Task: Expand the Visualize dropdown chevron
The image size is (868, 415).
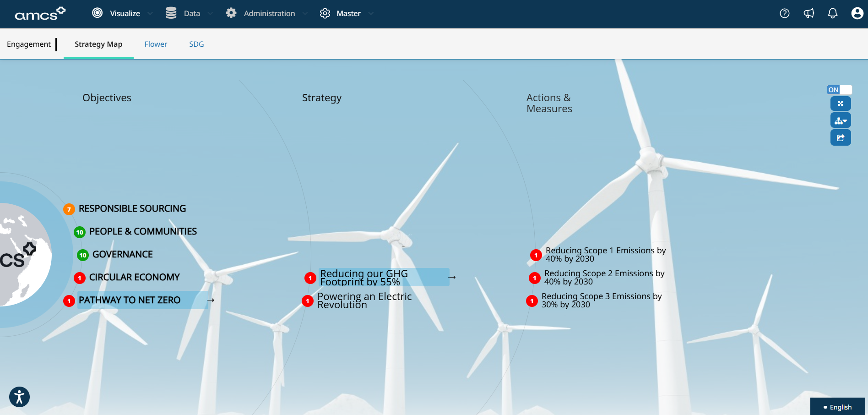Action: point(150,14)
